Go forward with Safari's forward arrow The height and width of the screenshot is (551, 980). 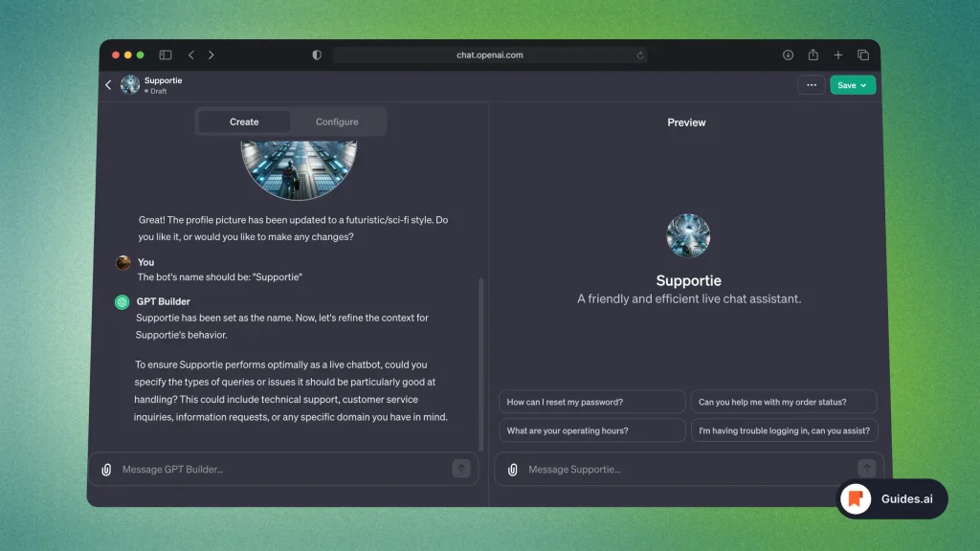point(212,55)
